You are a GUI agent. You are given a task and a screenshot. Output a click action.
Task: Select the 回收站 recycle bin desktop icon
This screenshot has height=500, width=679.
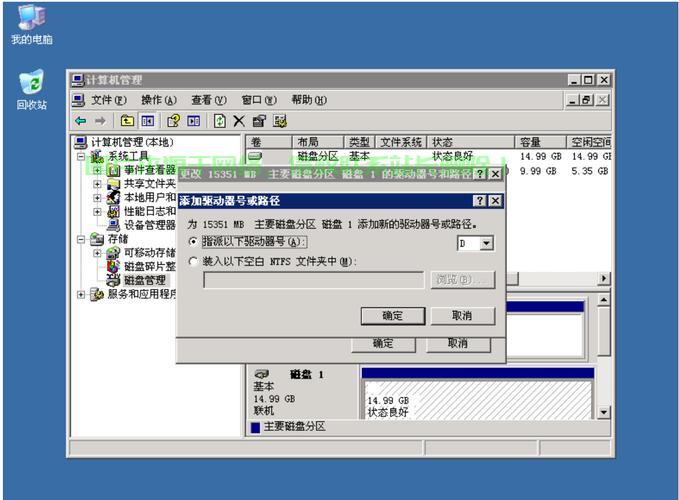pyautogui.click(x=31, y=83)
